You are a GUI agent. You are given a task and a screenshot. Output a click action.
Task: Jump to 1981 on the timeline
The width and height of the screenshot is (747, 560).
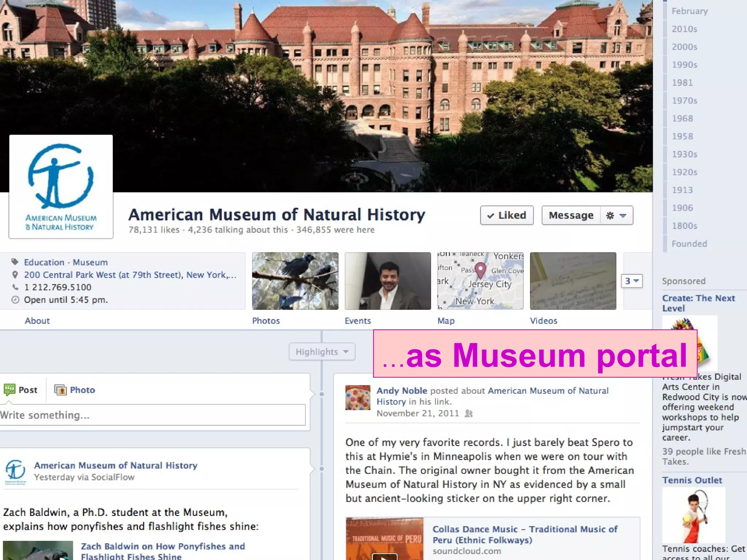pos(682,82)
